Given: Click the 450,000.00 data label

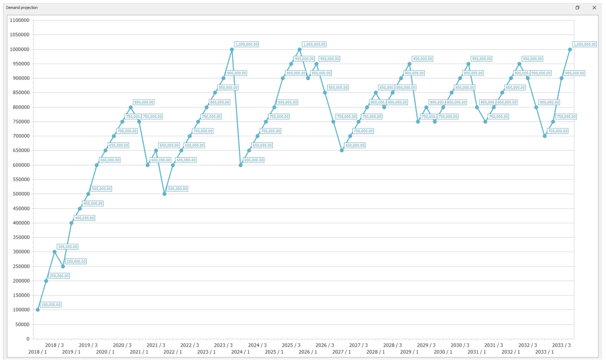Looking at the screenshot, I should click(x=93, y=204).
